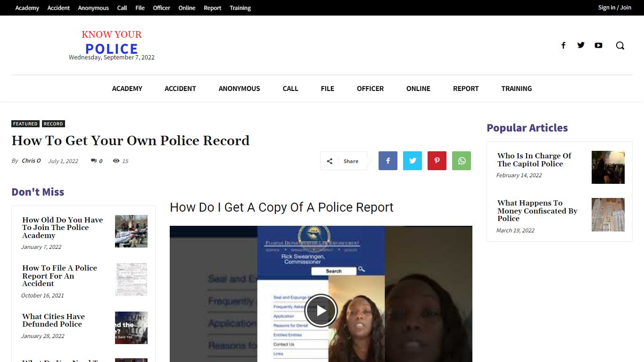Open 'How Old Do You Have To Join' article
This screenshot has width=644, height=362.
click(62, 228)
